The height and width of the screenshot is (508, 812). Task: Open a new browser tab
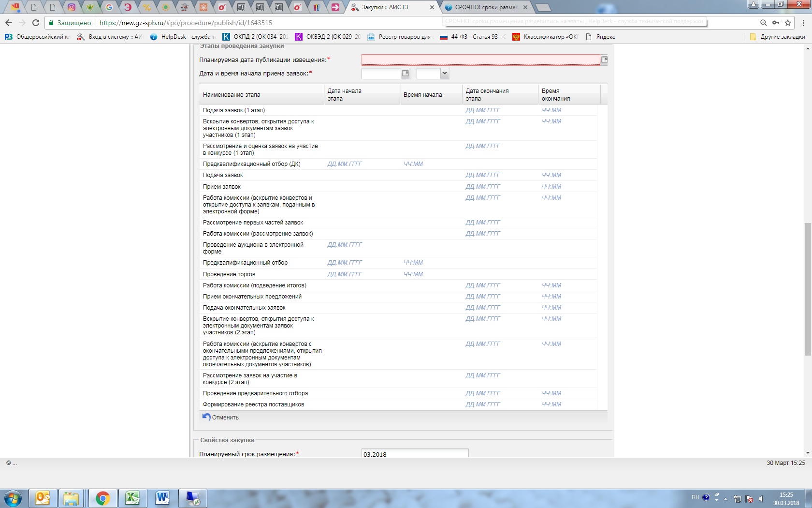[x=543, y=7]
